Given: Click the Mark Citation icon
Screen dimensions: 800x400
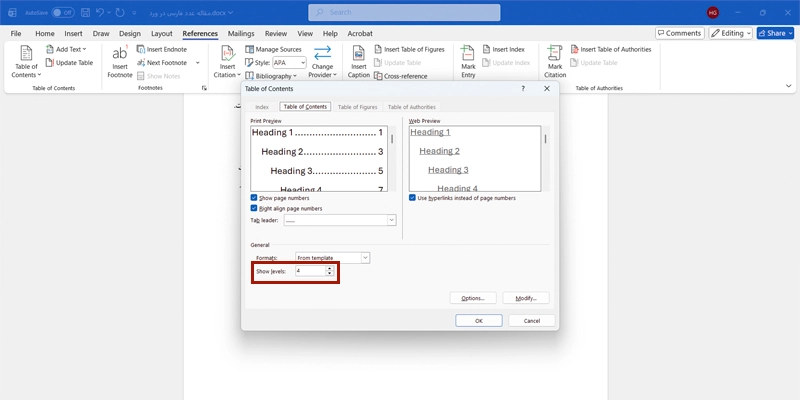Looking at the screenshot, I should (555, 57).
